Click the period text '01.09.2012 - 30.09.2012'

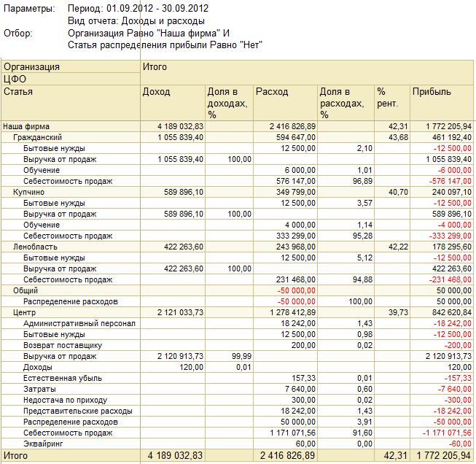coord(157,8)
